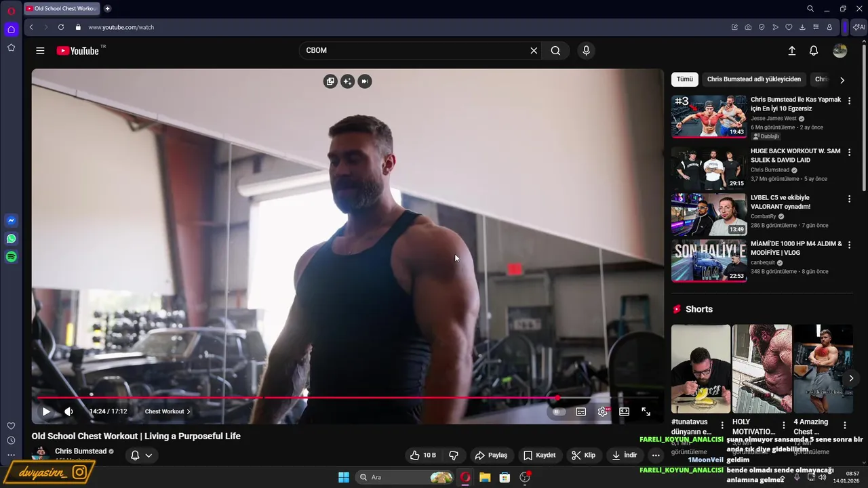The image size is (868, 488).
Task: Play the paused video
Action: [x=46, y=411]
